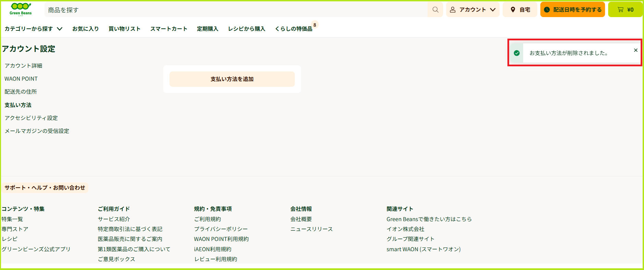Screen dimensions: 644x270
Task: Select アカウント詳細 in sidebar
Action: pyautogui.click(x=24, y=66)
